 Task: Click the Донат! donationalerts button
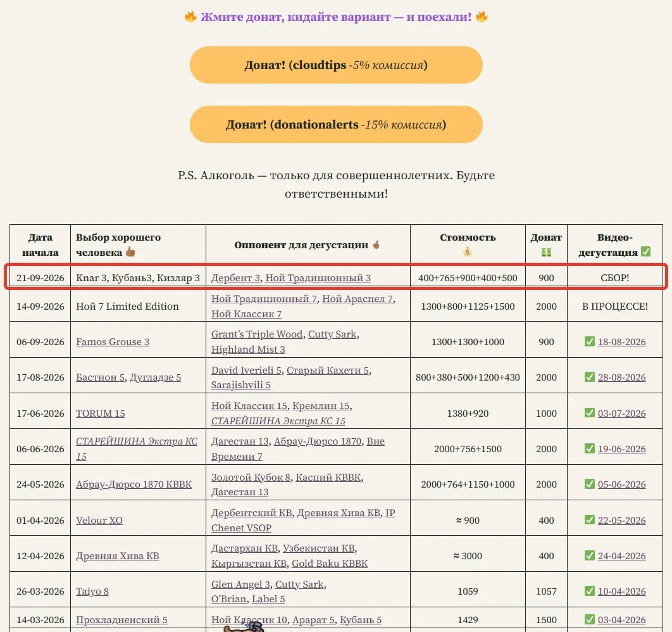(x=336, y=125)
